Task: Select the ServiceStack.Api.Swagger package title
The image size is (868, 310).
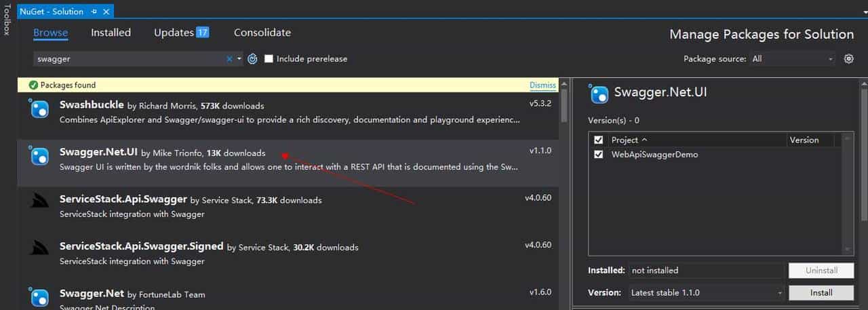Action: (123, 199)
